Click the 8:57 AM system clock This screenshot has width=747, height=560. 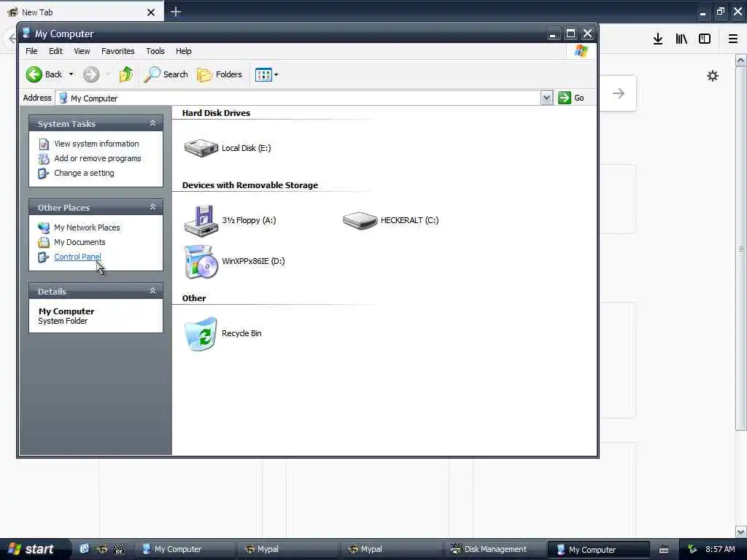tap(720, 549)
